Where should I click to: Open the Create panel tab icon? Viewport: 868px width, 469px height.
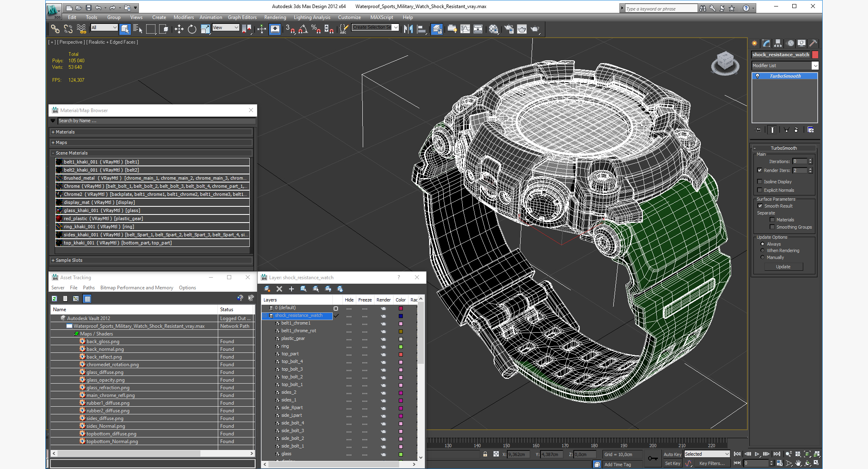point(755,43)
